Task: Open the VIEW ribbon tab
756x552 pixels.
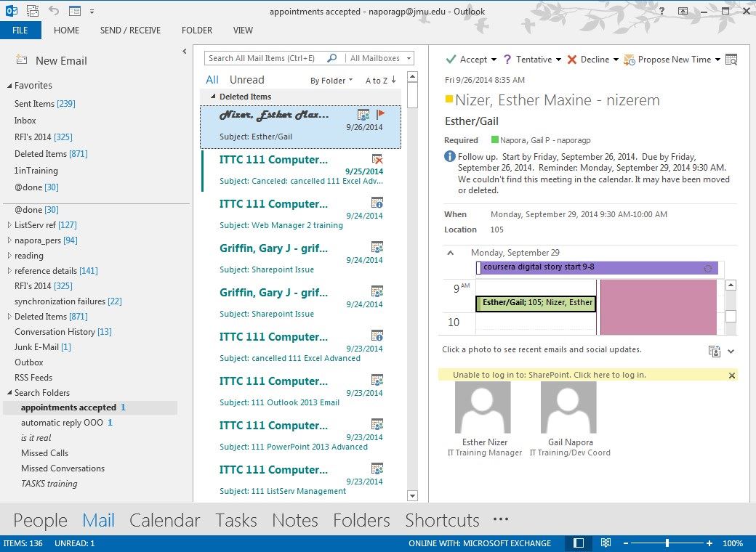Action: coord(243,31)
